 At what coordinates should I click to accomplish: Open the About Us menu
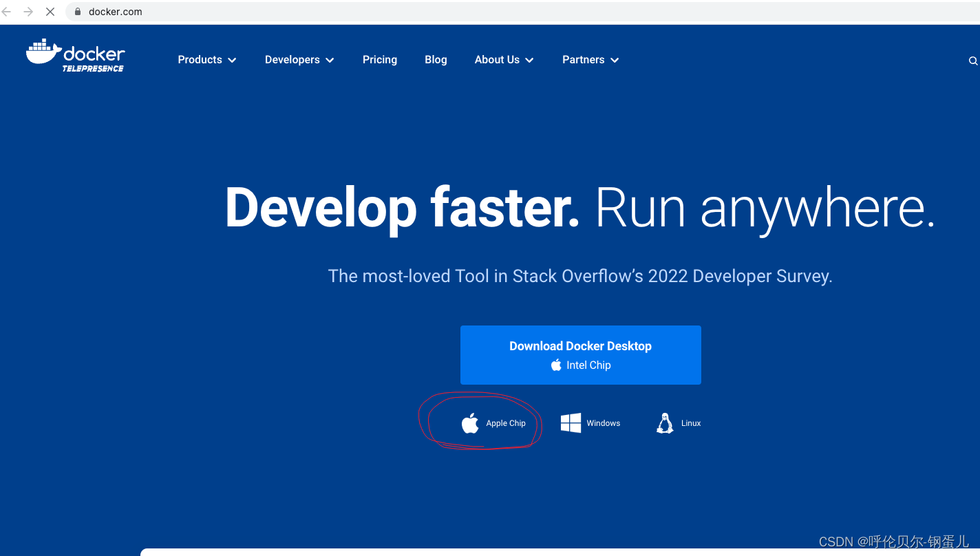(x=504, y=60)
